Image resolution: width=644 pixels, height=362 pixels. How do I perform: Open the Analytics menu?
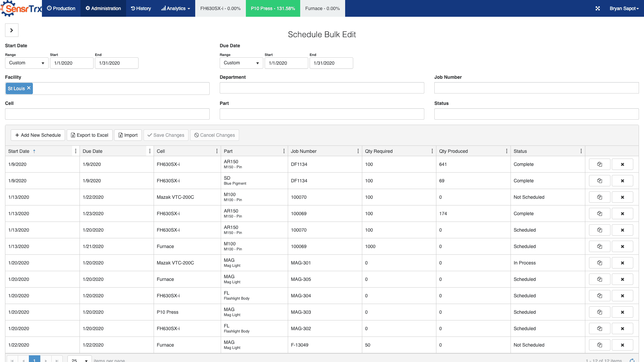point(175,8)
